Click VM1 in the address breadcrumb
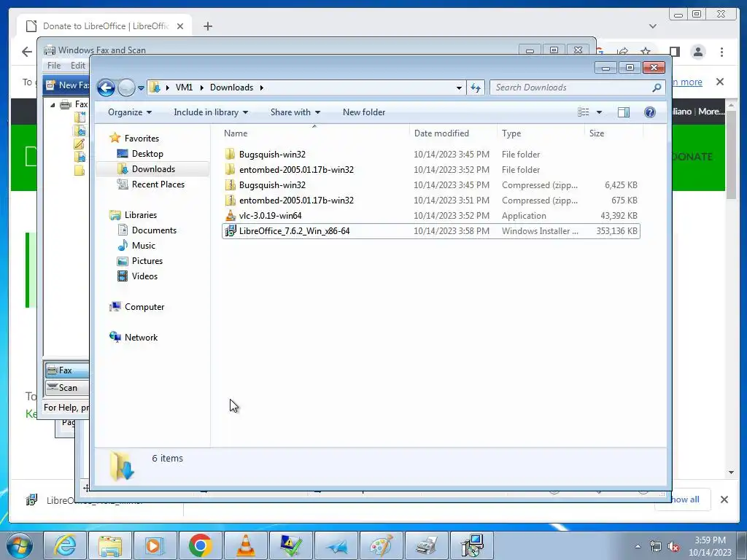 pyautogui.click(x=184, y=87)
